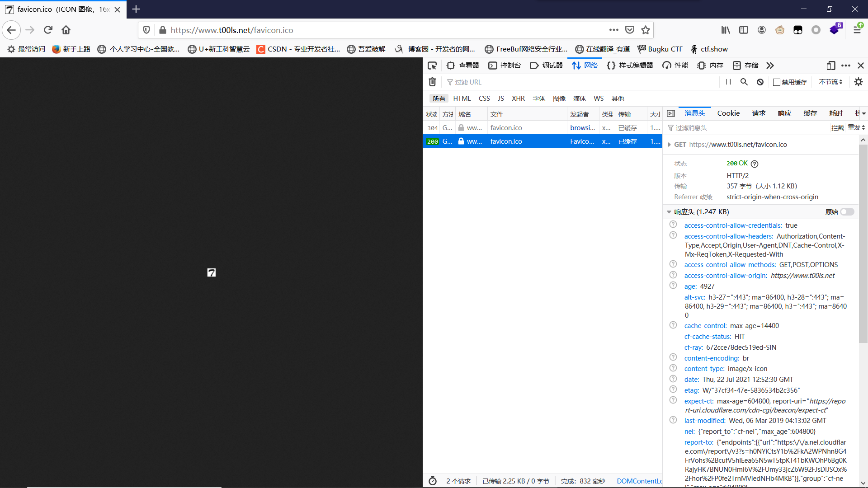
Task: Click the Block request button
Action: [x=837, y=128]
